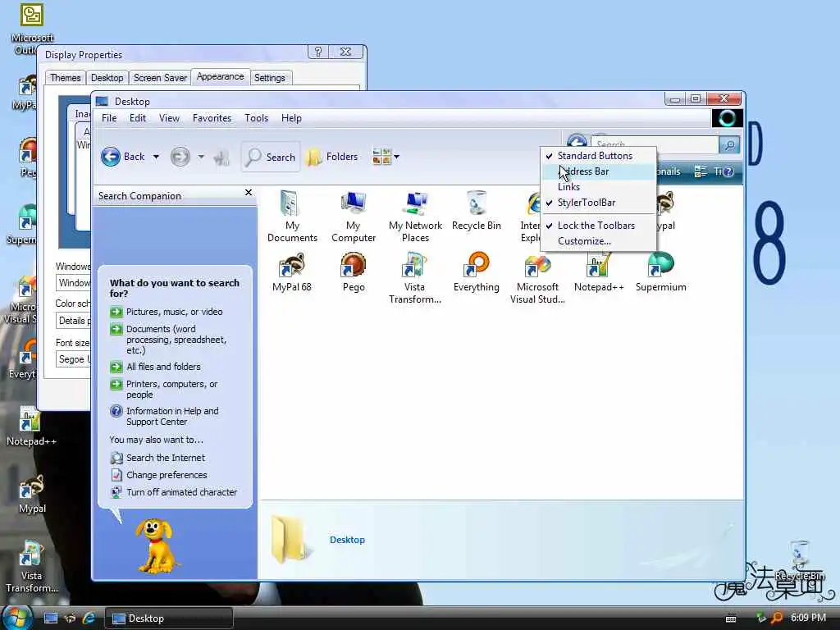Open Information in Help and Support Center
This screenshot has width=840, height=630.
(172, 416)
